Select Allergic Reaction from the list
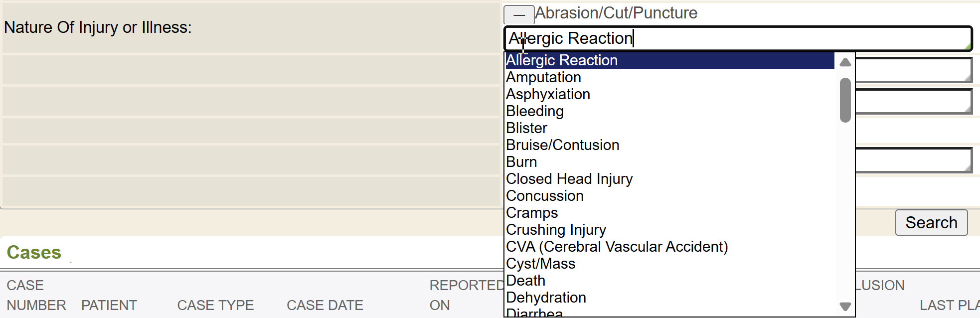 click(562, 60)
